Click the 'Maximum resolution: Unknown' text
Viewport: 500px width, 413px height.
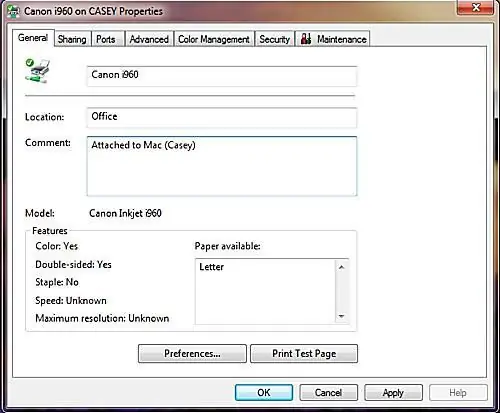coord(102,318)
